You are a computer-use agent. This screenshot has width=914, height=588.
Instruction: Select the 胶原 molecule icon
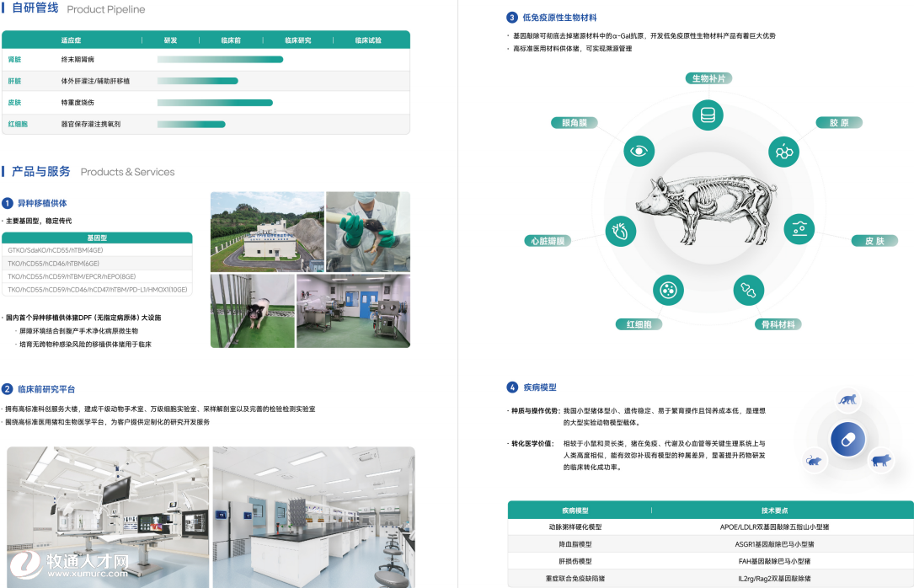[783, 152]
